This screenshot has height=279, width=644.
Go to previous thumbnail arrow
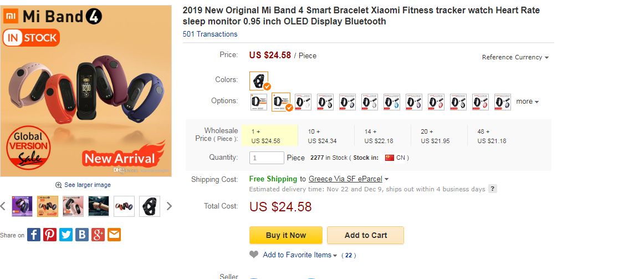[3, 206]
